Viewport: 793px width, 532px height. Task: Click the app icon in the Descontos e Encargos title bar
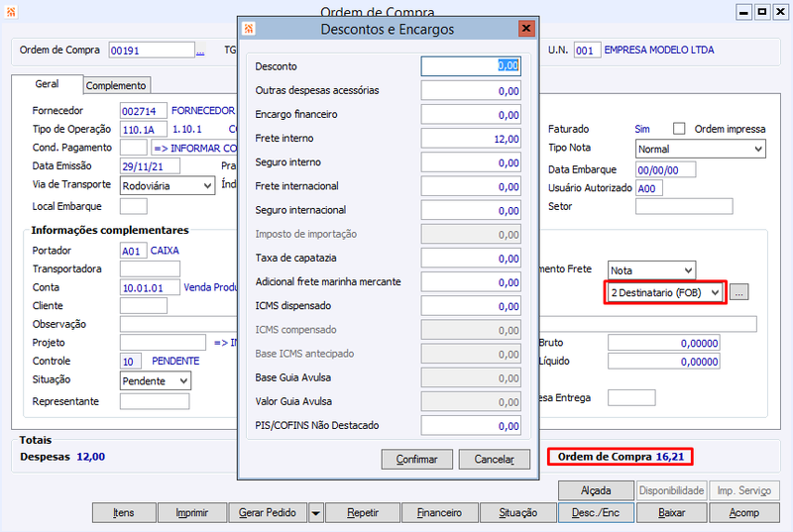249,29
